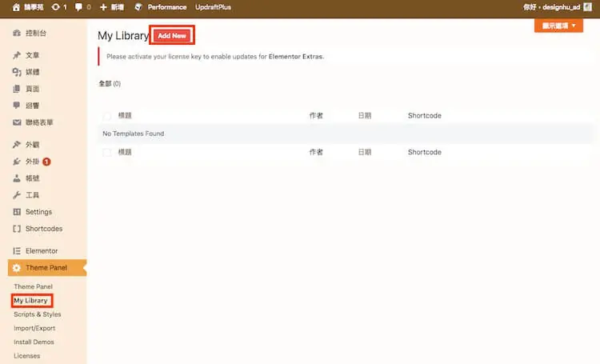Screen dimensions: 600x364
Task: Click the Pages icon in the sidebar
Action: pyautogui.click(x=17, y=89)
